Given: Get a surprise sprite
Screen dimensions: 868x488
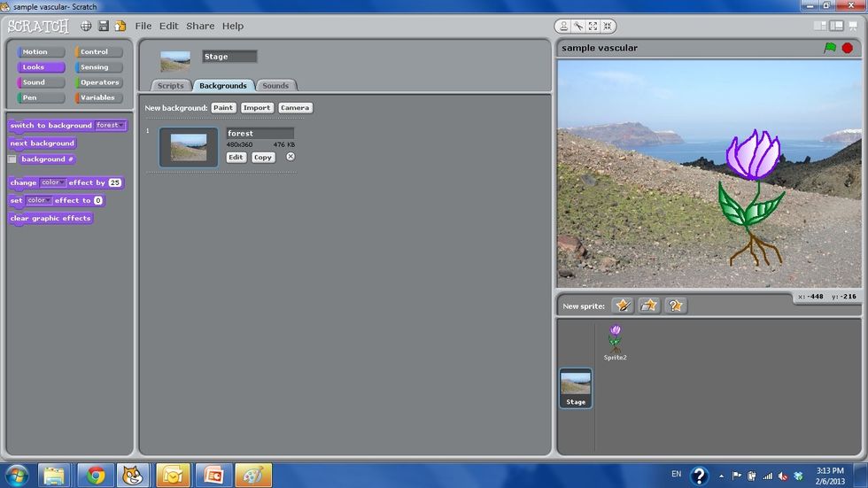Looking at the screenshot, I should tap(676, 306).
